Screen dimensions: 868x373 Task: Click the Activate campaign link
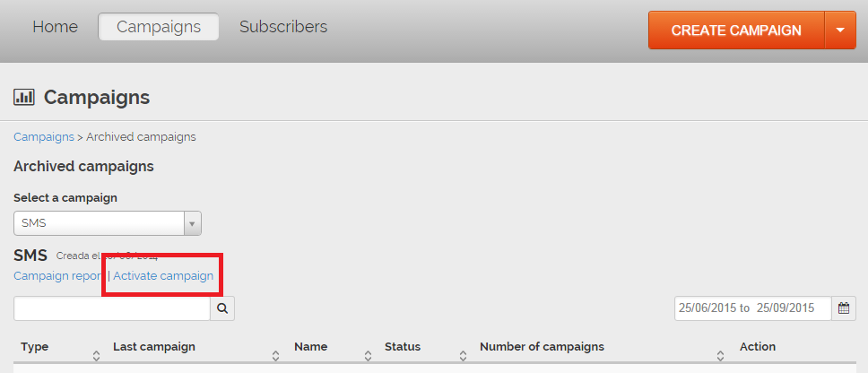[163, 275]
